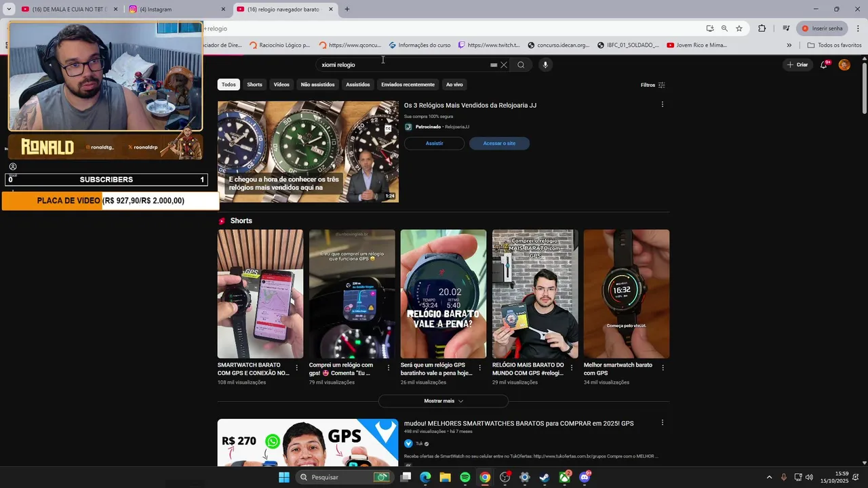Bookmark this page with the star icon
Viewport: 868px width, 488px height.
739,28
